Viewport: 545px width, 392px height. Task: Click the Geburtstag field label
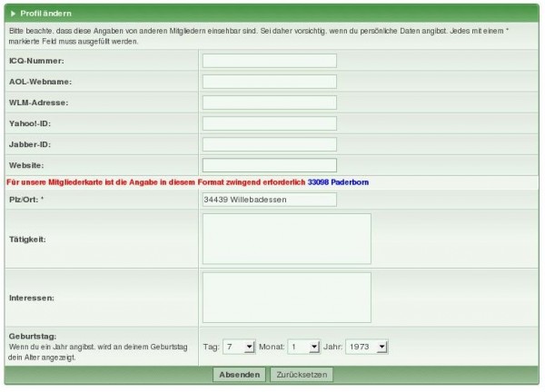(31, 336)
